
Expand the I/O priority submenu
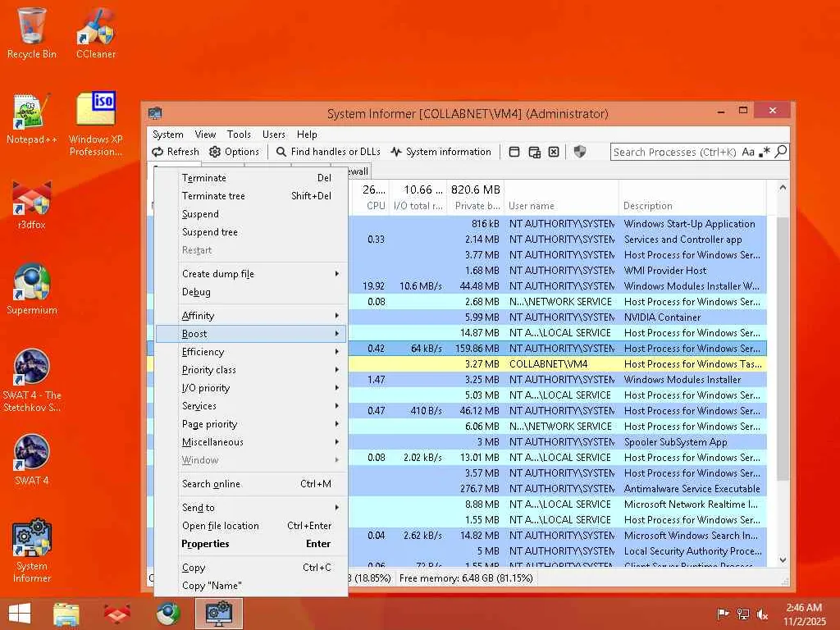click(x=251, y=388)
